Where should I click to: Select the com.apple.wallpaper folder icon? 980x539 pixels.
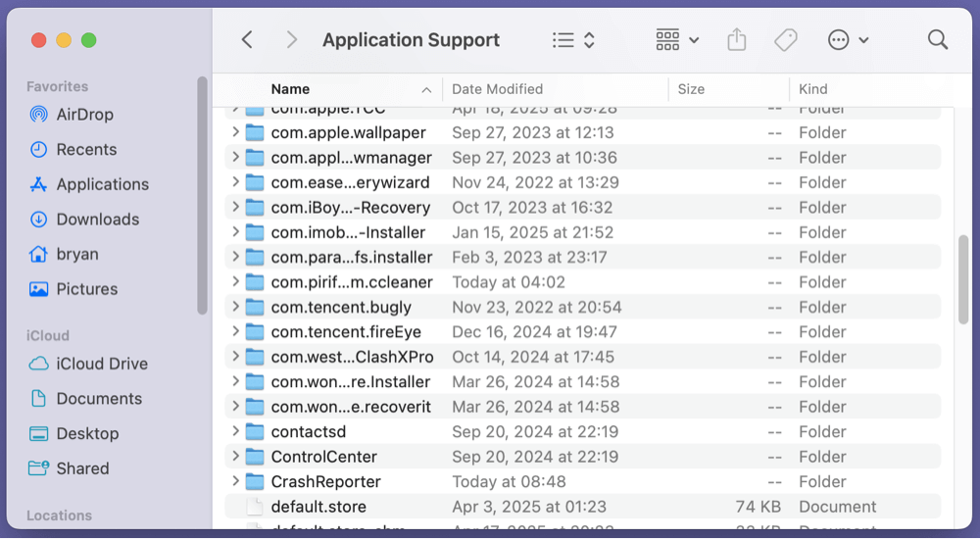(x=255, y=132)
